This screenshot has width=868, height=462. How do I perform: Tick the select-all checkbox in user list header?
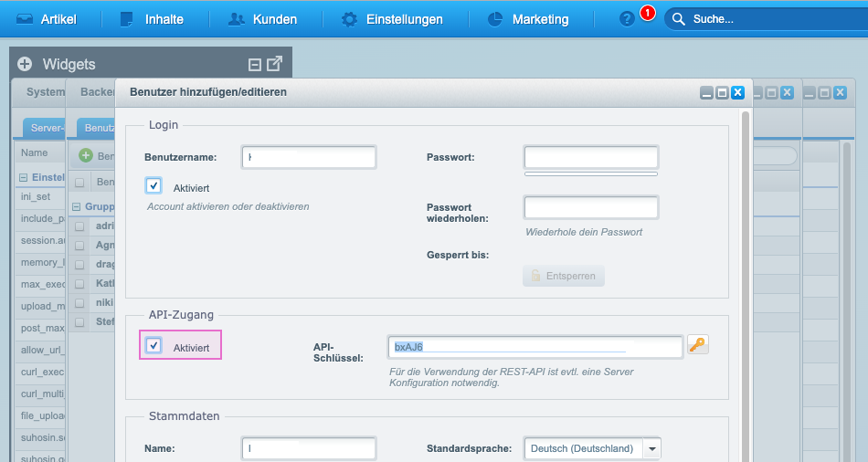pos(80,183)
